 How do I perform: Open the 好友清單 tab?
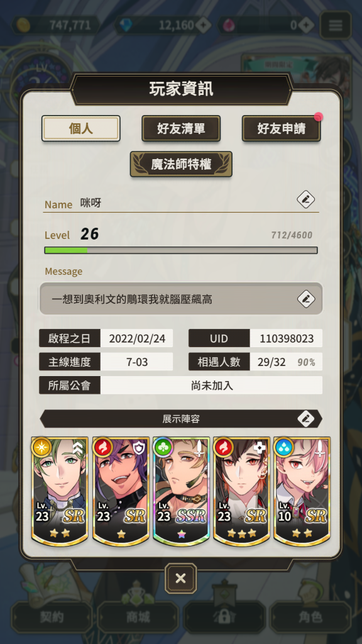point(181,128)
